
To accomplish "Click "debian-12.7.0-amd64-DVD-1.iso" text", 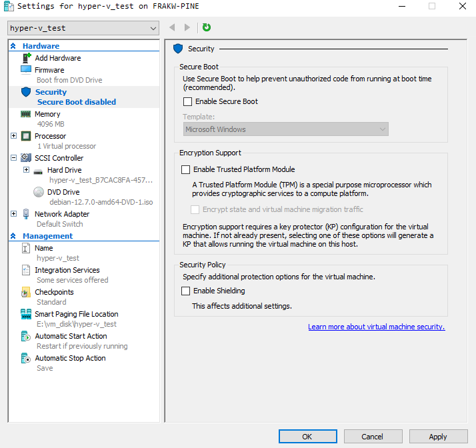I will pos(101,202).
